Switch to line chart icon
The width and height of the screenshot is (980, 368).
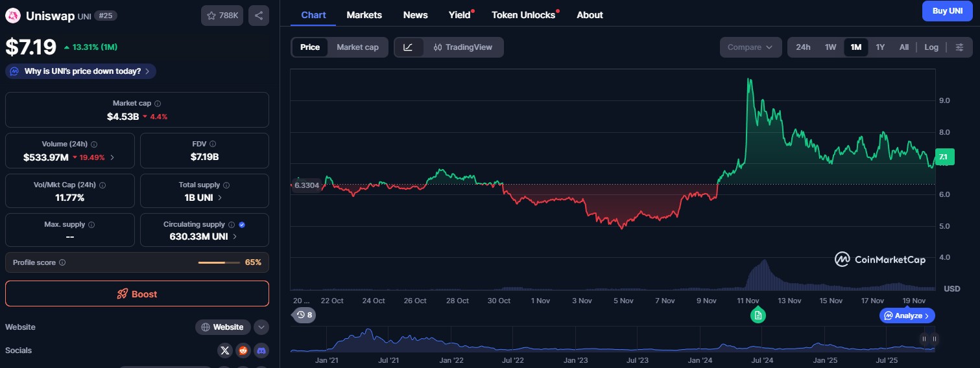[408, 47]
